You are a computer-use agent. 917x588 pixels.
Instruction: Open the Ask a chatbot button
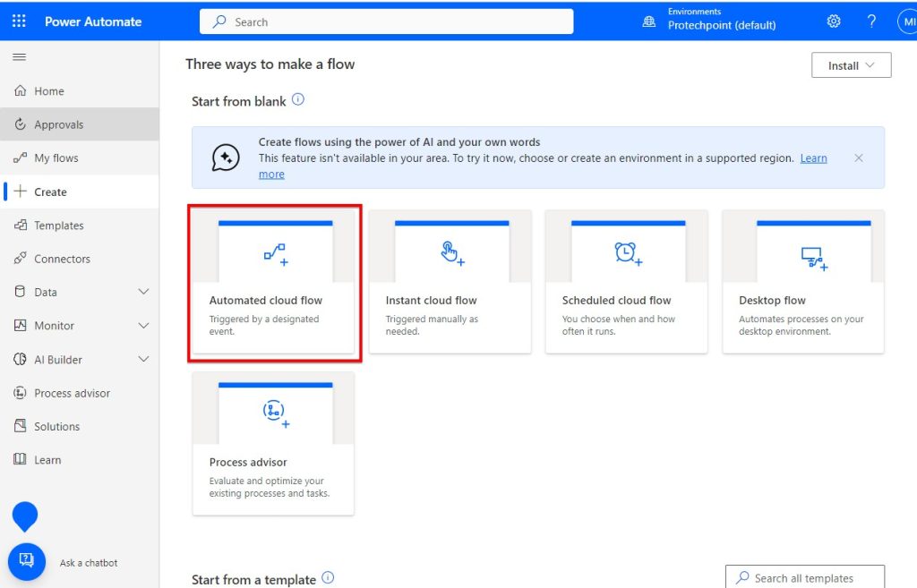(26, 561)
